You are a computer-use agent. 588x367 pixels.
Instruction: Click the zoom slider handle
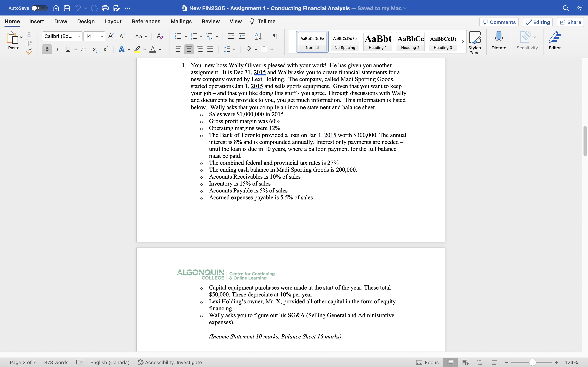tap(532, 362)
